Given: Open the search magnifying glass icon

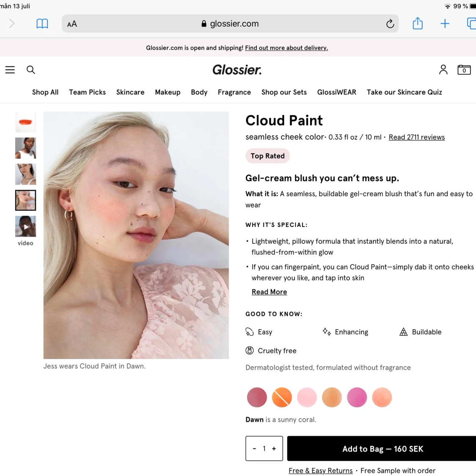Looking at the screenshot, I should [30, 69].
